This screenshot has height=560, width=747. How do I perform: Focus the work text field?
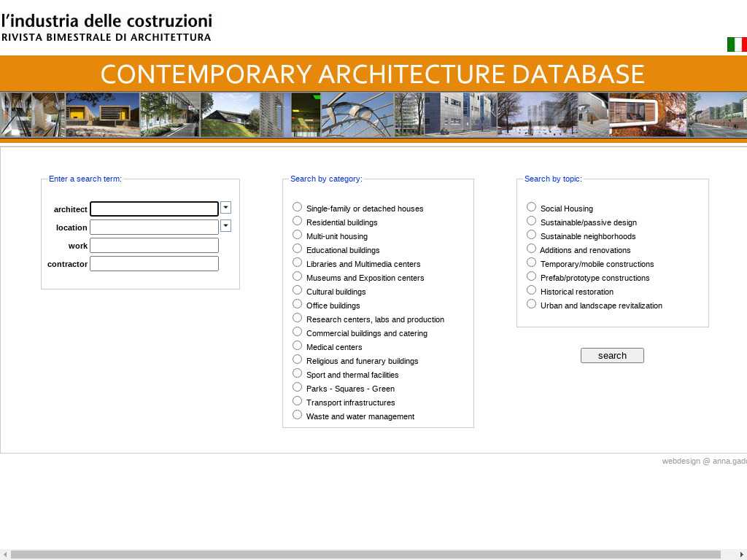point(154,246)
